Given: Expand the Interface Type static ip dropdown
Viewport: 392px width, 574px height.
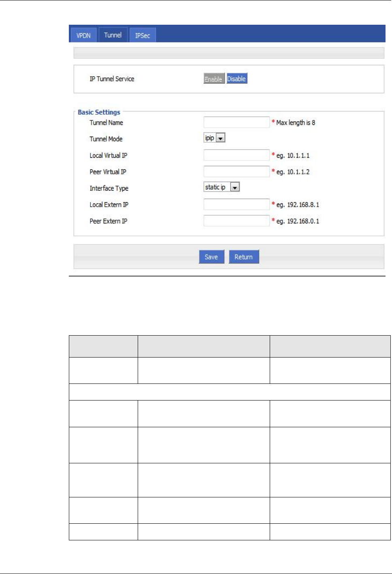Looking at the screenshot, I should [x=222, y=187].
